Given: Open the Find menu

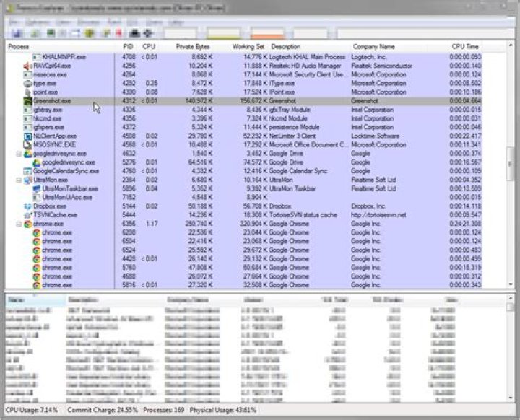Looking at the screenshot, I should pyautogui.click(x=114, y=22).
